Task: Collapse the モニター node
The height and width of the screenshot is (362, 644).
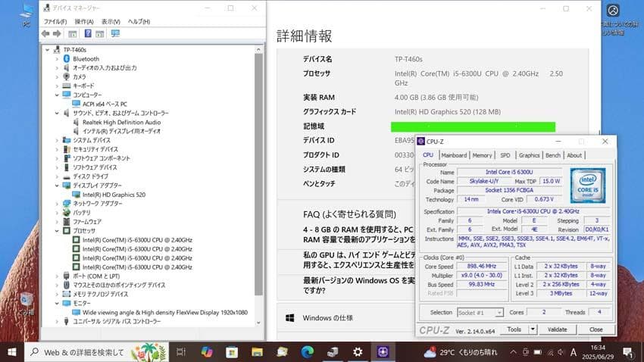Action: pyautogui.click(x=57, y=304)
